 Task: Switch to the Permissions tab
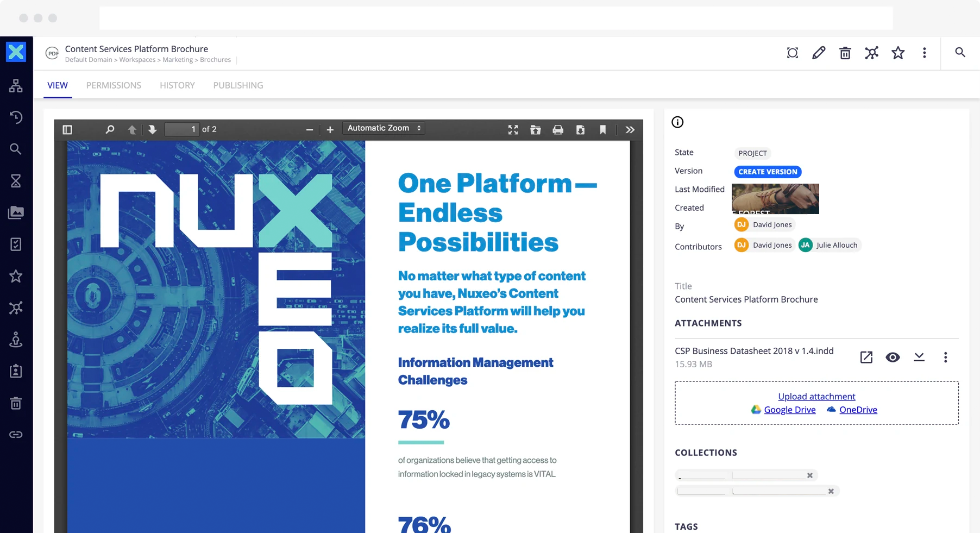114,85
